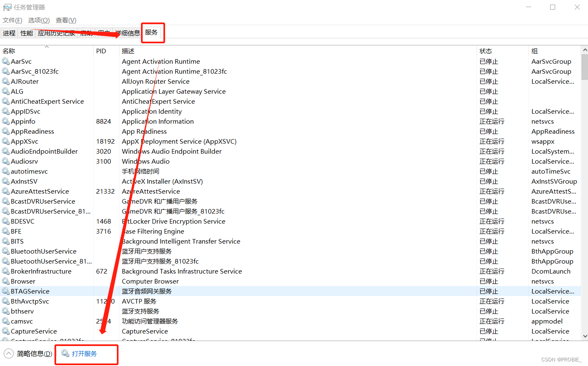
Task: Sort by the 状态 column header
Action: point(503,51)
